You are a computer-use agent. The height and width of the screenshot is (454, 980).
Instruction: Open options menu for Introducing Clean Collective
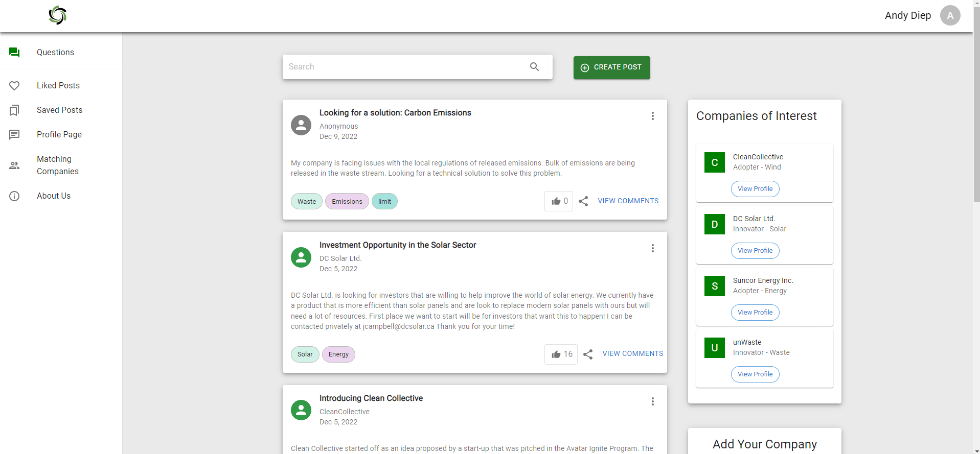[652, 401]
